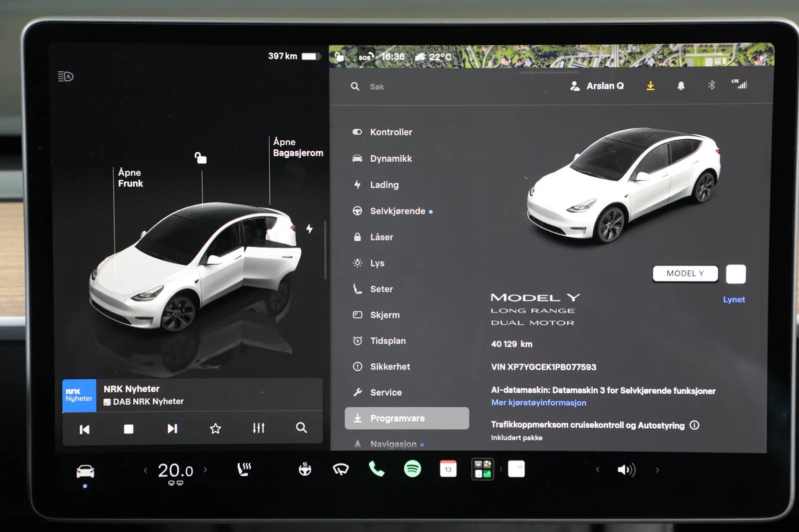799x532 pixels.
Task: Decrease temperature with left arrow
Action: (145, 470)
